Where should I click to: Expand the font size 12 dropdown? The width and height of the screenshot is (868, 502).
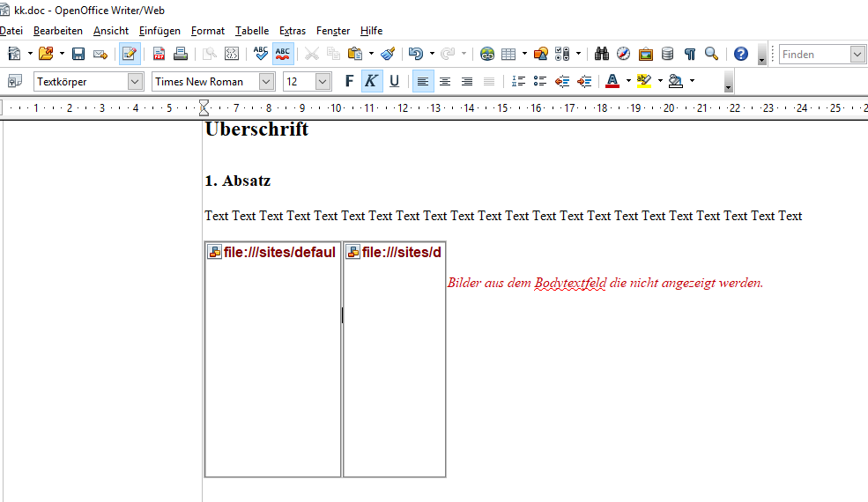pos(323,81)
